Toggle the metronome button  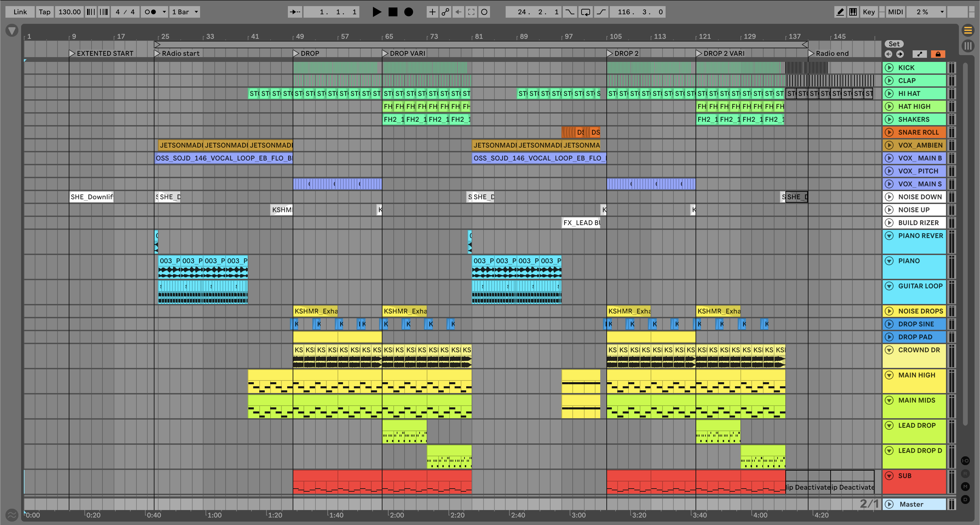(150, 12)
